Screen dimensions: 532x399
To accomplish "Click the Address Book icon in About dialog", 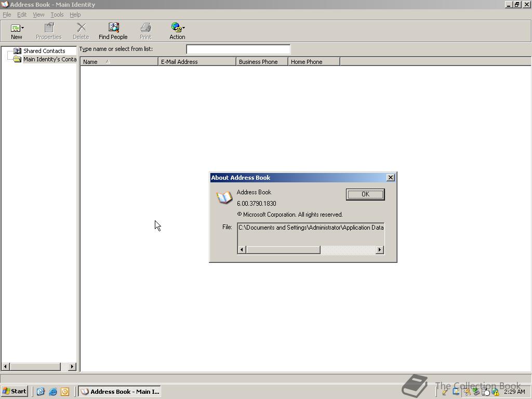I will [x=224, y=197].
